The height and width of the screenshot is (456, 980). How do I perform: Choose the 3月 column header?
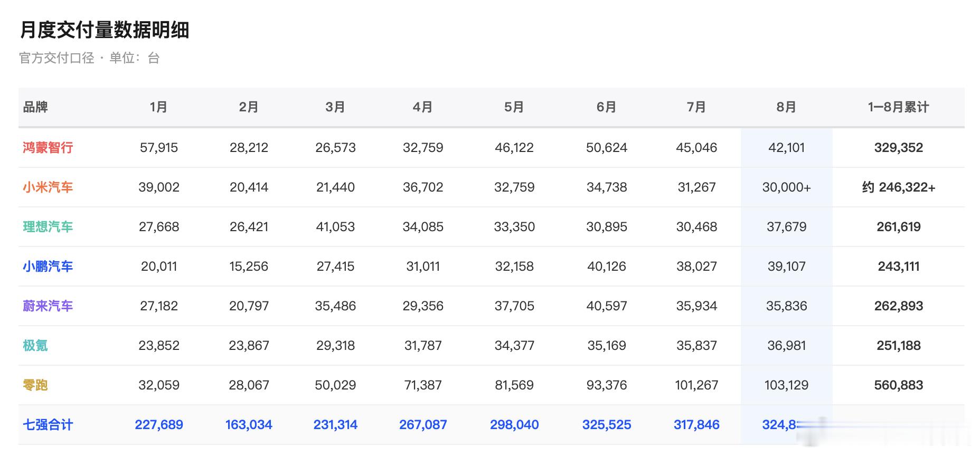pos(335,107)
